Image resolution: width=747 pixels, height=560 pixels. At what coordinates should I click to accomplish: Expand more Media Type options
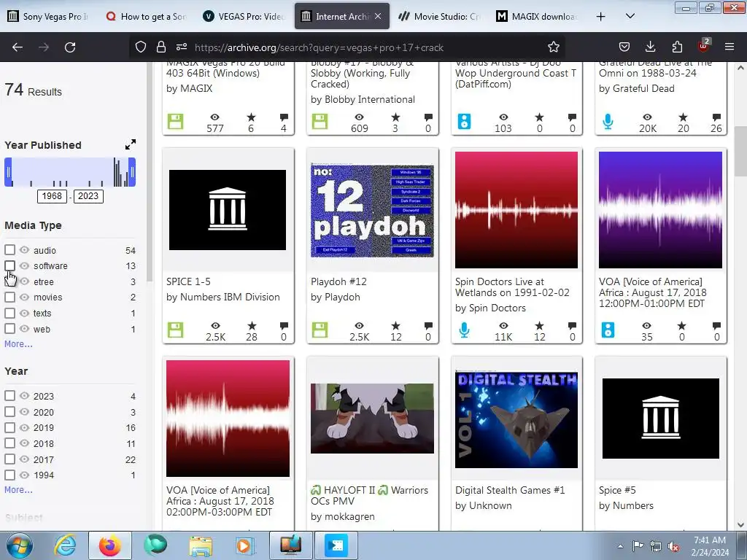[18, 344]
